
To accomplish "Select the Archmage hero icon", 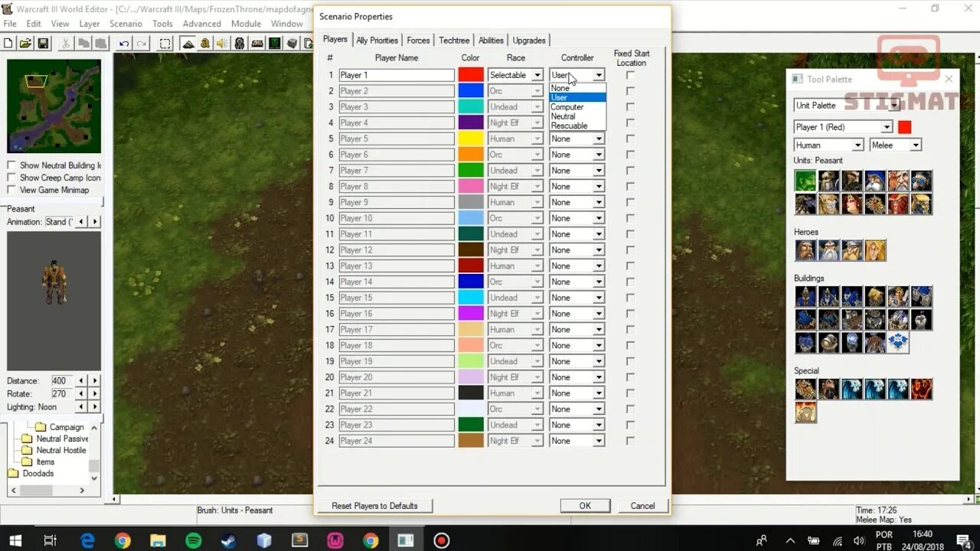I will point(828,250).
